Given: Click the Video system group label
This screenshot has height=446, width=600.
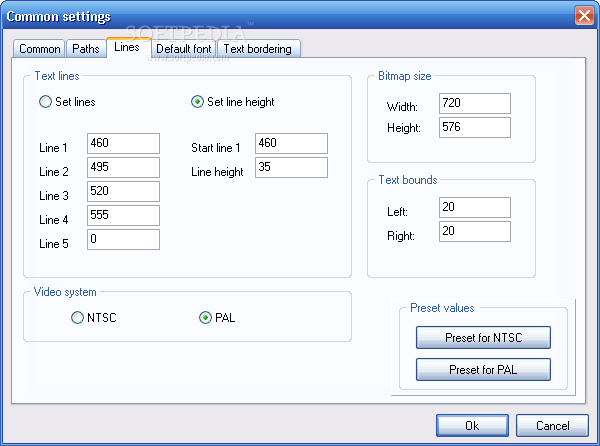Looking at the screenshot, I should (x=65, y=292).
